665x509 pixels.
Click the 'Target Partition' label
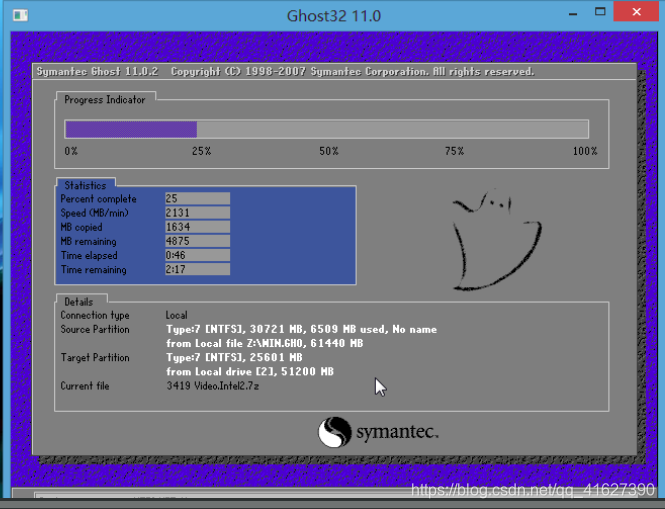pyautogui.click(x=95, y=358)
